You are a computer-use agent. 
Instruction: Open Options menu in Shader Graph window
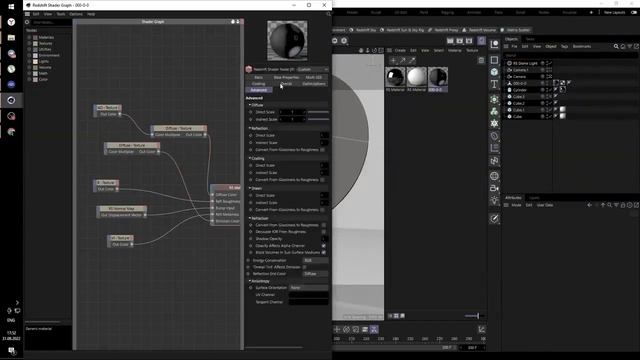coord(76,14)
